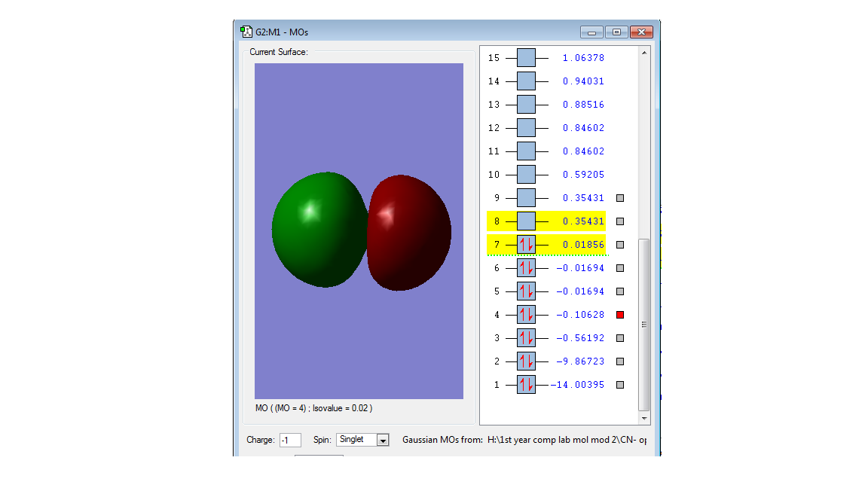The height and width of the screenshot is (488, 868).
Task: Click energy value 0.88516
Action: 583,104
